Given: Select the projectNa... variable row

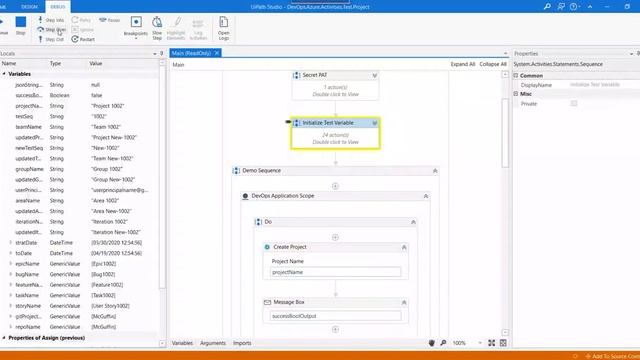Looking at the screenshot, I should tap(79, 106).
